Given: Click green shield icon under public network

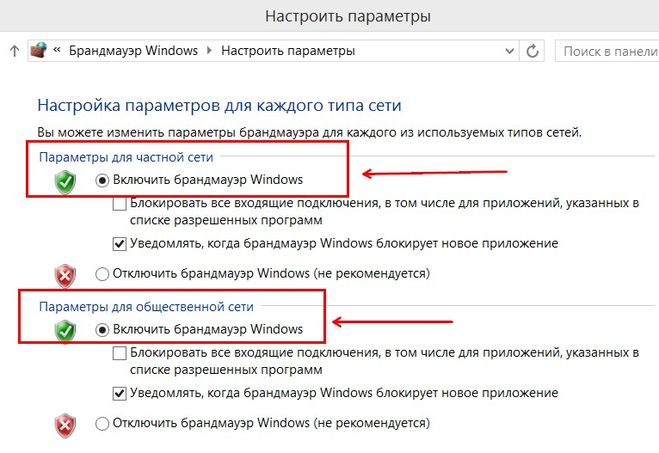Looking at the screenshot, I should coord(65,331).
